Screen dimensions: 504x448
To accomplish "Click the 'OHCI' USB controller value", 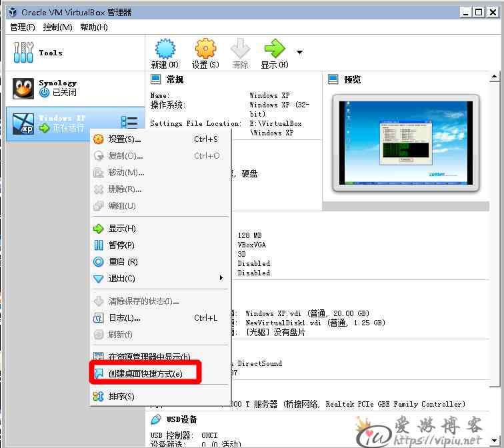I will (x=209, y=435).
